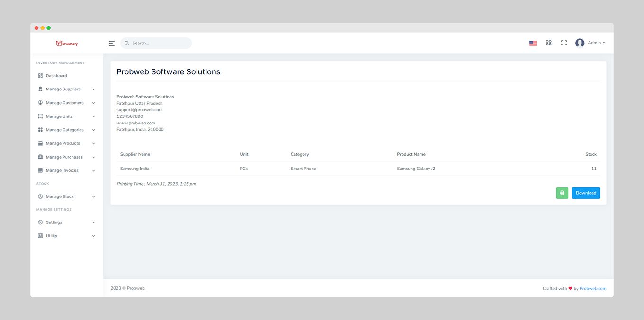Select Manage Invoices in sidebar
The height and width of the screenshot is (320, 644).
tap(62, 170)
